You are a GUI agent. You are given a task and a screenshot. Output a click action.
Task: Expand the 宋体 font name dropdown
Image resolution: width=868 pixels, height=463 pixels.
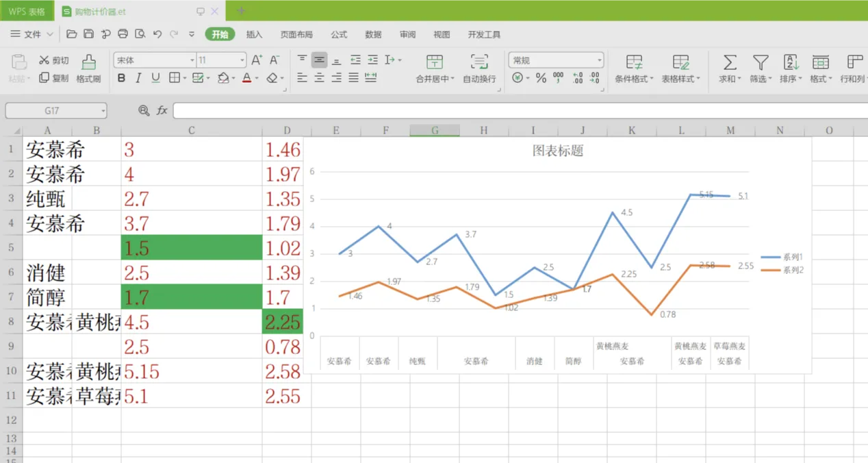pyautogui.click(x=192, y=60)
